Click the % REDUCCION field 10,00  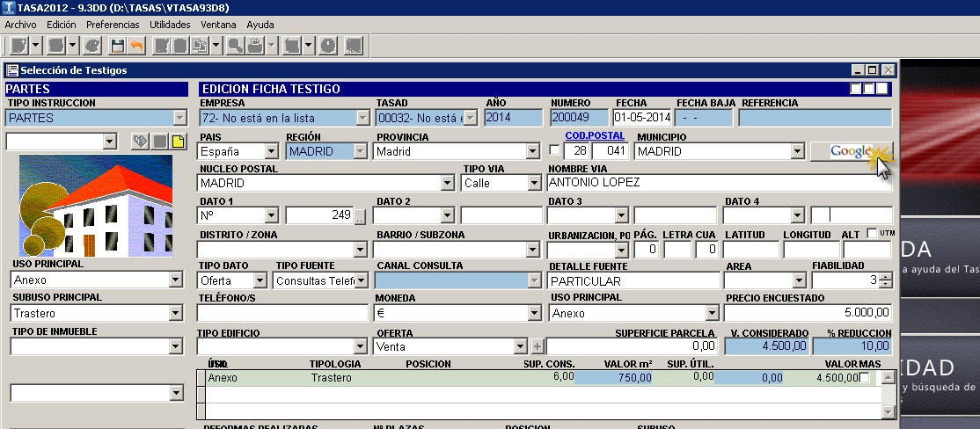[852, 345]
